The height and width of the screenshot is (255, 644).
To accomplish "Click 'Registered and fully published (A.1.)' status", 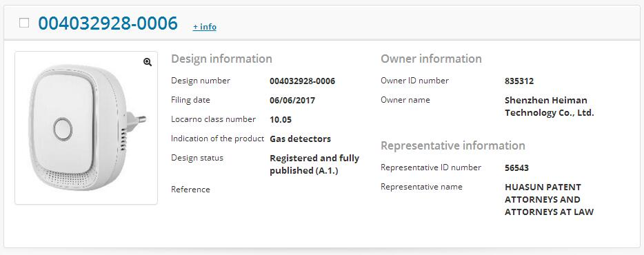I will [x=314, y=164].
